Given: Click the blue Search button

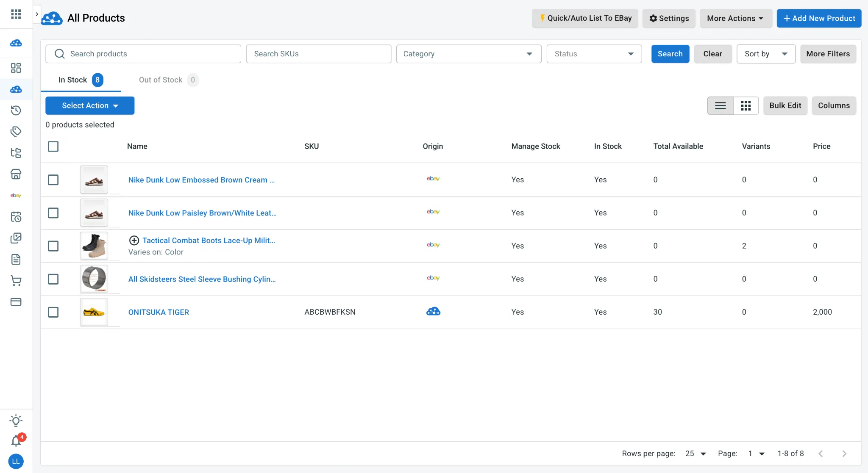Looking at the screenshot, I should (x=670, y=54).
